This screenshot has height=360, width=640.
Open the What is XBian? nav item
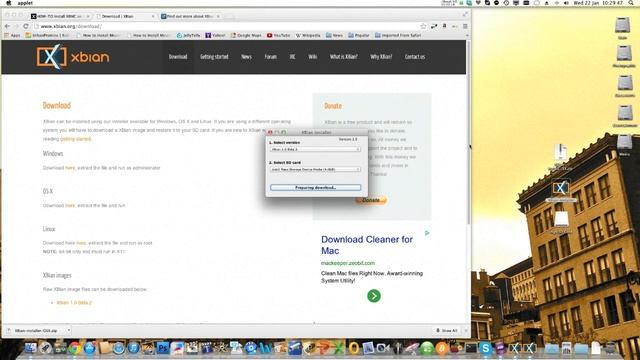tap(343, 57)
